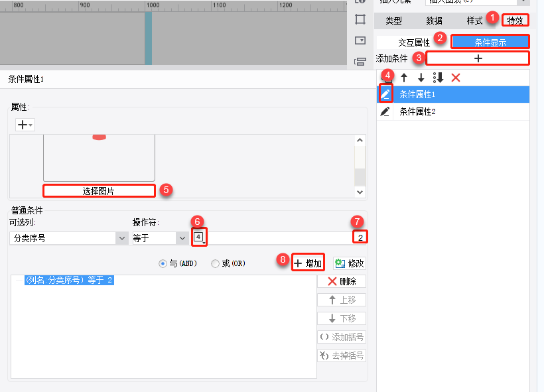
Task: Click the 选择图片 button
Action: tap(99, 191)
